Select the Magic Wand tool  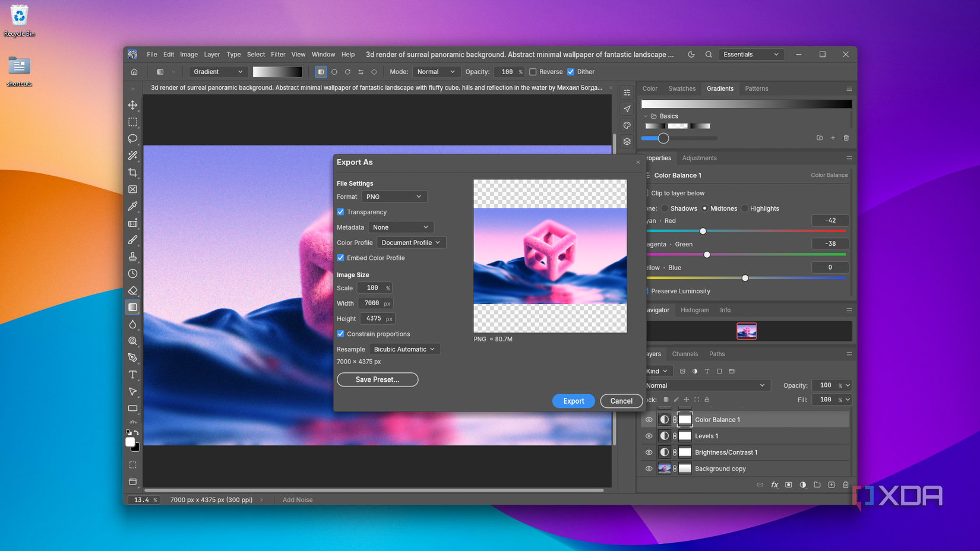click(132, 156)
